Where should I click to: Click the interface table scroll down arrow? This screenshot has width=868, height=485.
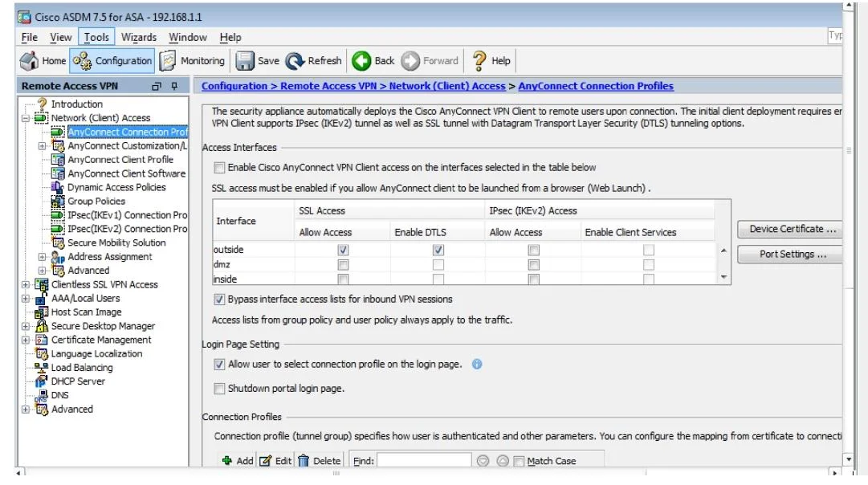tap(723, 277)
